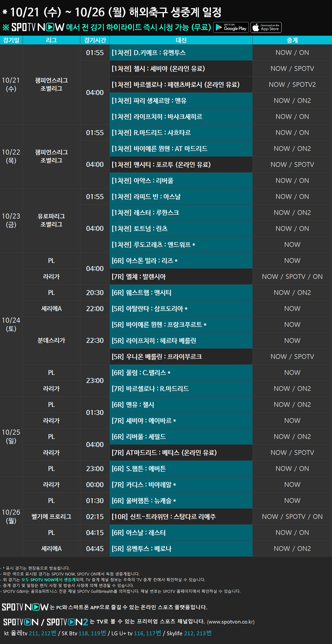The width and height of the screenshot is (332, 644).
Task: Click the SPOTV NOW logo in header
Action: 38,27
